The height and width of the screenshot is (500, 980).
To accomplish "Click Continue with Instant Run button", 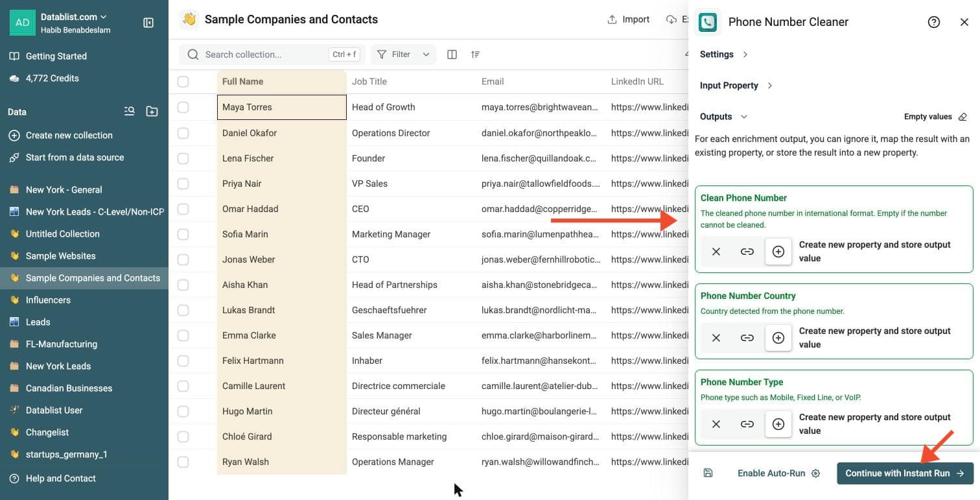I will [x=905, y=473].
